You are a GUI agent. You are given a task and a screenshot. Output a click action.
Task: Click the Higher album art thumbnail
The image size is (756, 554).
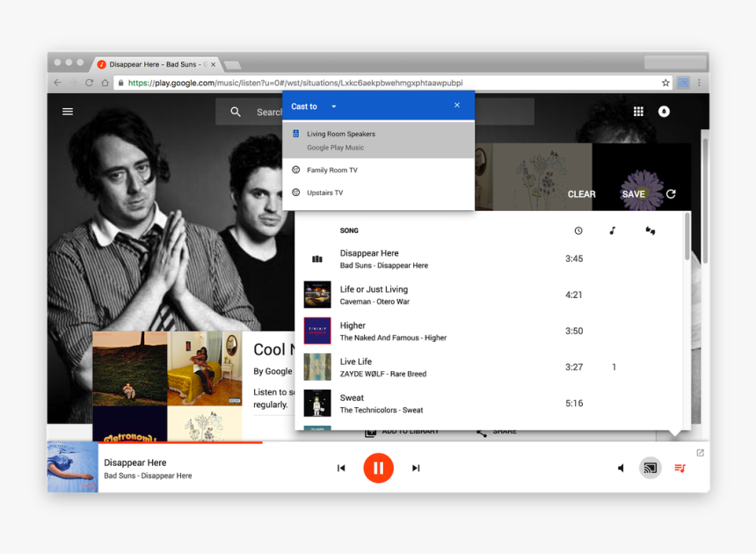click(x=317, y=331)
